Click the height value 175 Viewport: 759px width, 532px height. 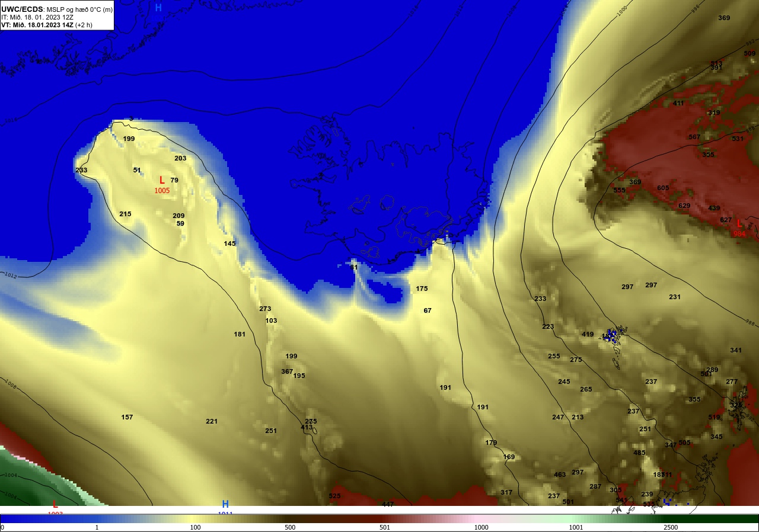[422, 289]
